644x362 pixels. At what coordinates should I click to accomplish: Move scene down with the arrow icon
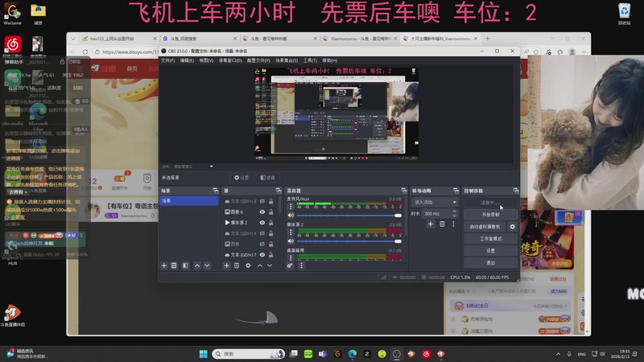pyautogui.click(x=207, y=265)
